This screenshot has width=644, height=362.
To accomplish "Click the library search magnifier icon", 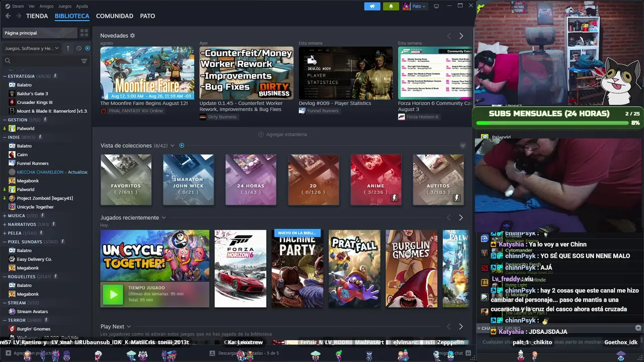I will [8, 61].
